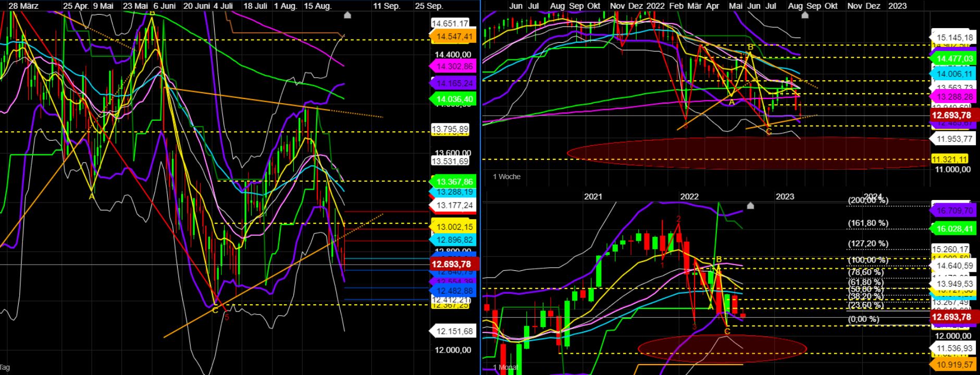The image size is (980, 375).
Task: Click the white 13.795,89 price label
Action: coord(451,129)
